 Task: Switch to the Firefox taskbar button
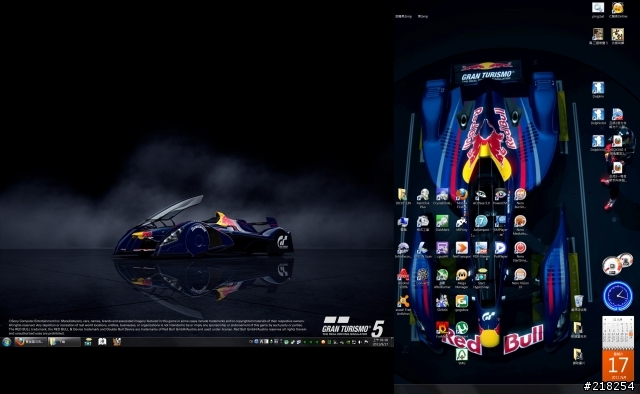tap(31, 342)
